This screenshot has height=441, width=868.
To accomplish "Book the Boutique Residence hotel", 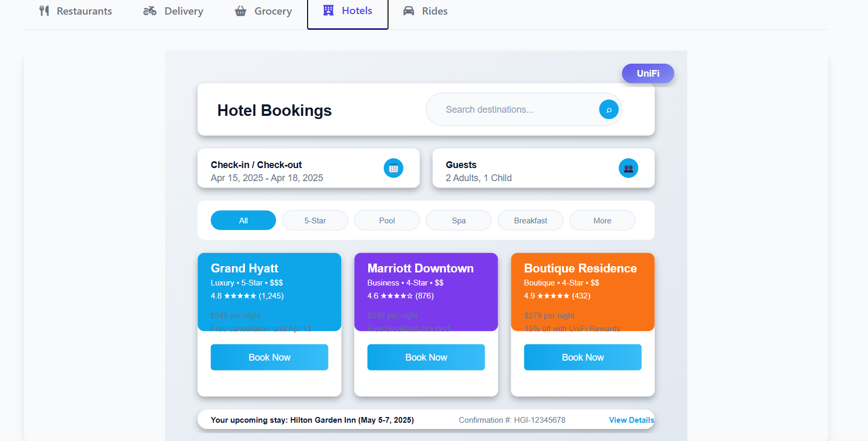I will coord(583,357).
